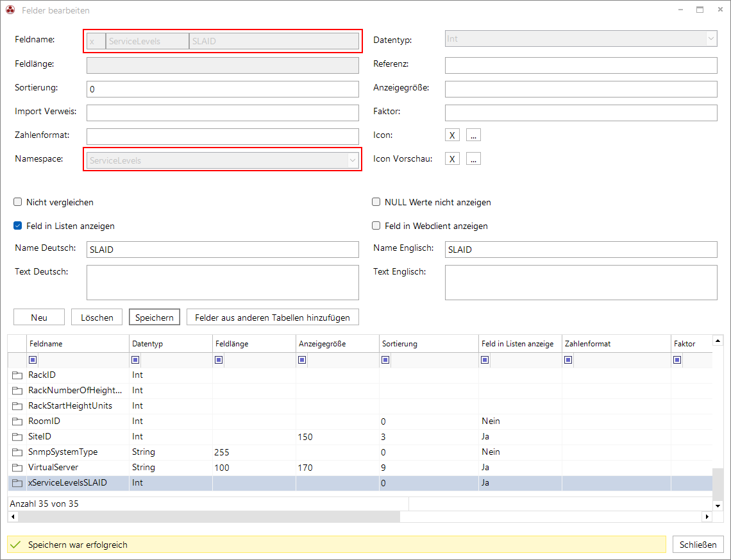The width and height of the screenshot is (731, 560).
Task: Focus the Referenz input field
Action: click(581, 65)
